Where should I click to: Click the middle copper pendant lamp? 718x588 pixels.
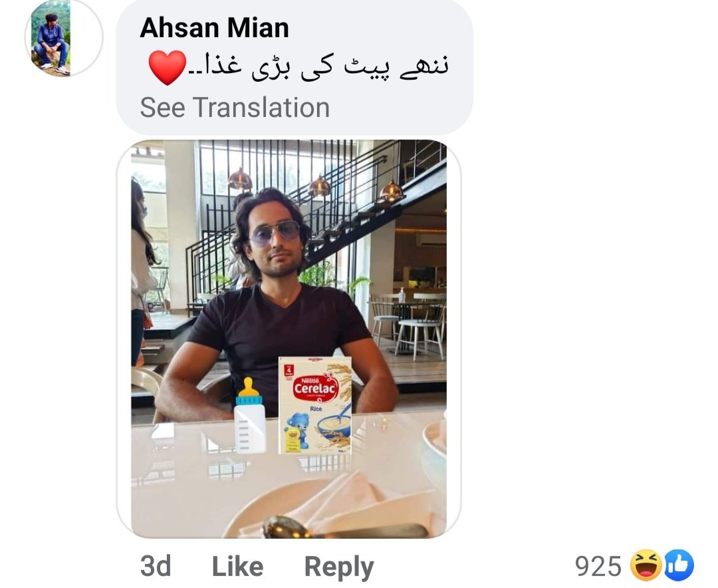tap(319, 185)
